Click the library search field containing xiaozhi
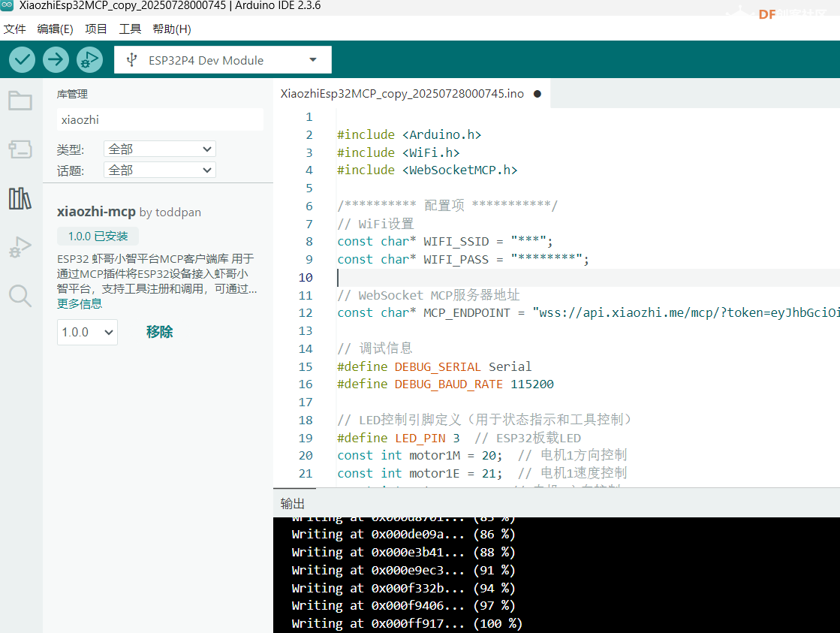This screenshot has height=633, width=840. pyautogui.click(x=160, y=119)
